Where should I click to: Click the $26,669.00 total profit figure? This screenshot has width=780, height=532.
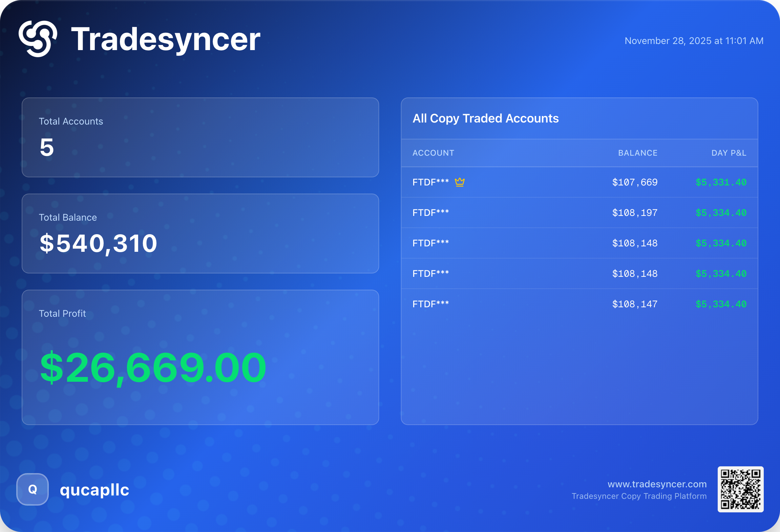coord(153,368)
